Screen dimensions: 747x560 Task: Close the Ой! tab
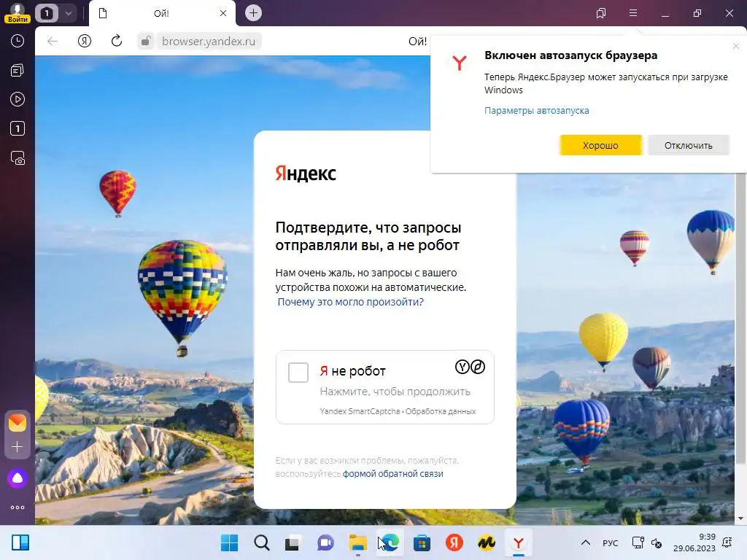click(x=223, y=13)
